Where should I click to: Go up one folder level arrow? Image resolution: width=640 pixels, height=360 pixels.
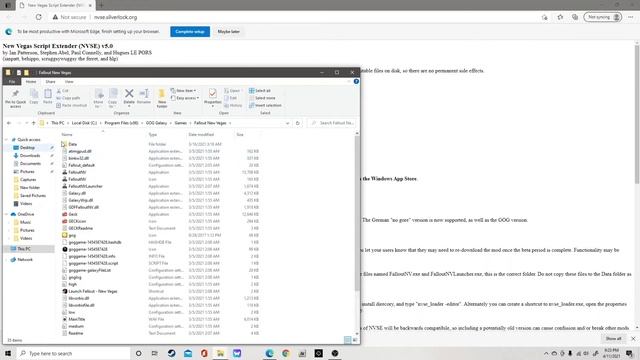[x=33, y=123]
